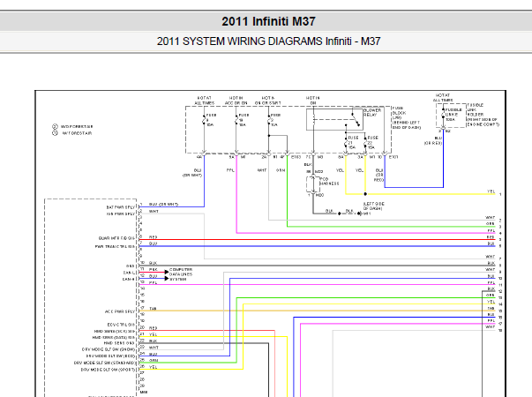Click the CAN-L pin label
Screen dimensions: 532x397
(x=129, y=273)
